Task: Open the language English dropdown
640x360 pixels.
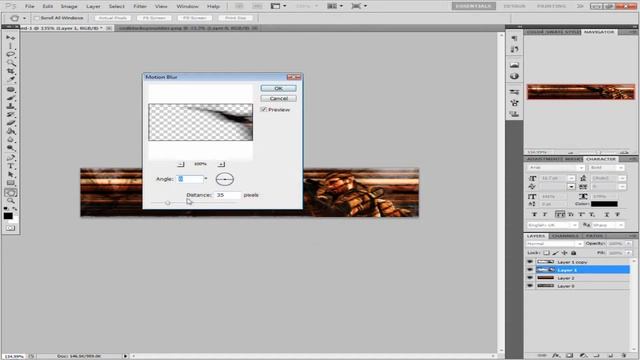Action: (x=574, y=225)
